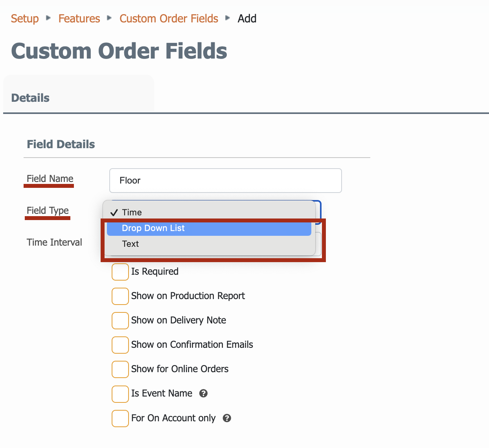This screenshot has height=448, width=489.
Task: Click breadcrumb arrow after Setup
Action: (48, 18)
